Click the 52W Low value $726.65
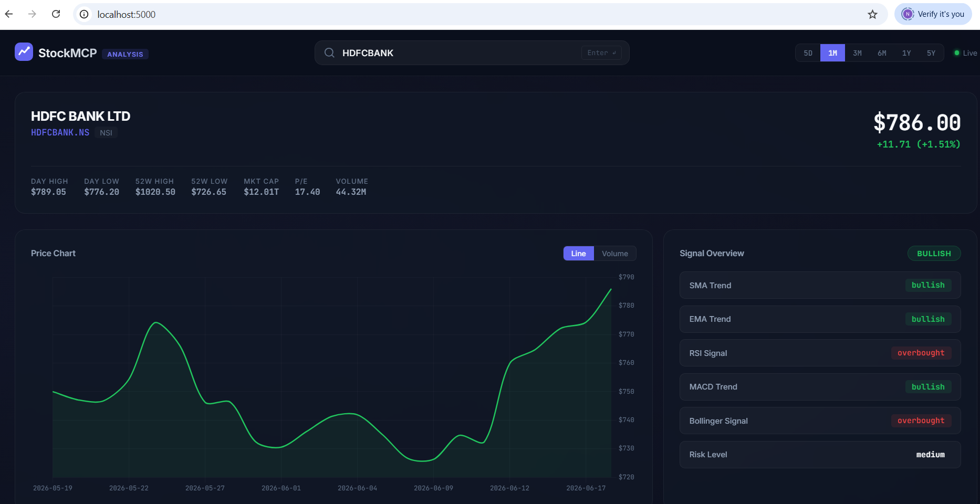Viewport: 980px width, 504px height. (208, 192)
